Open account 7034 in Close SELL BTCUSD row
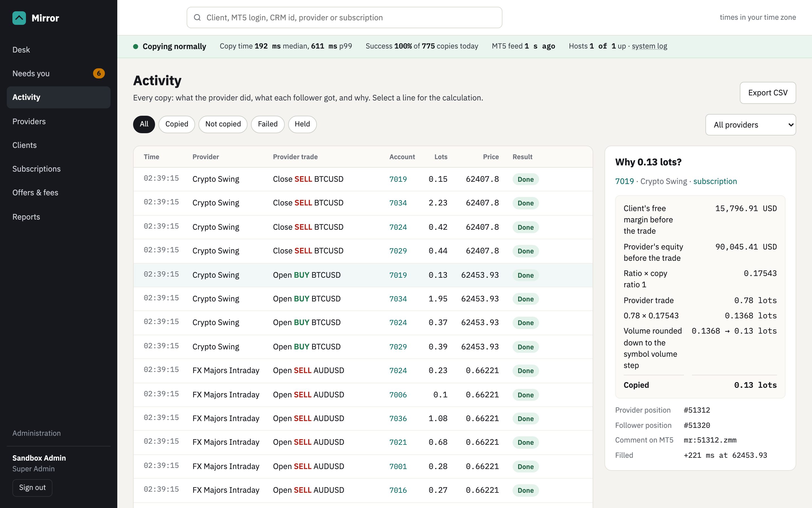The width and height of the screenshot is (812, 508). [398, 203]
